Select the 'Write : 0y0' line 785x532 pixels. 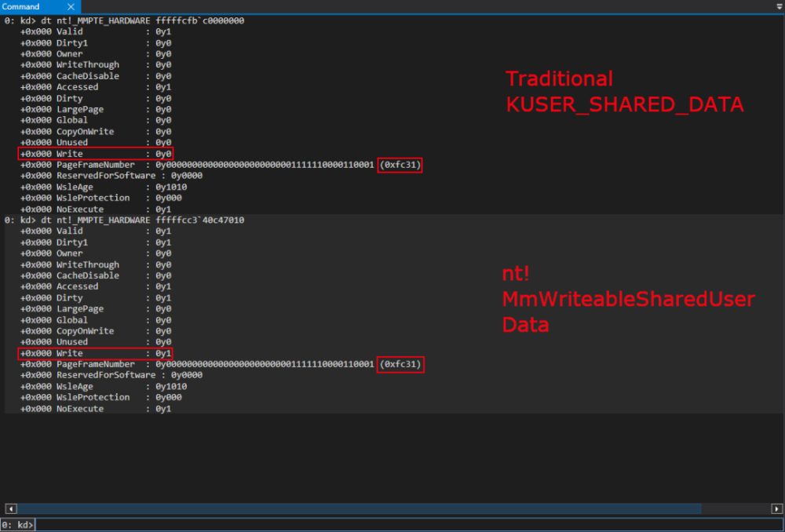tap(96, 154)
